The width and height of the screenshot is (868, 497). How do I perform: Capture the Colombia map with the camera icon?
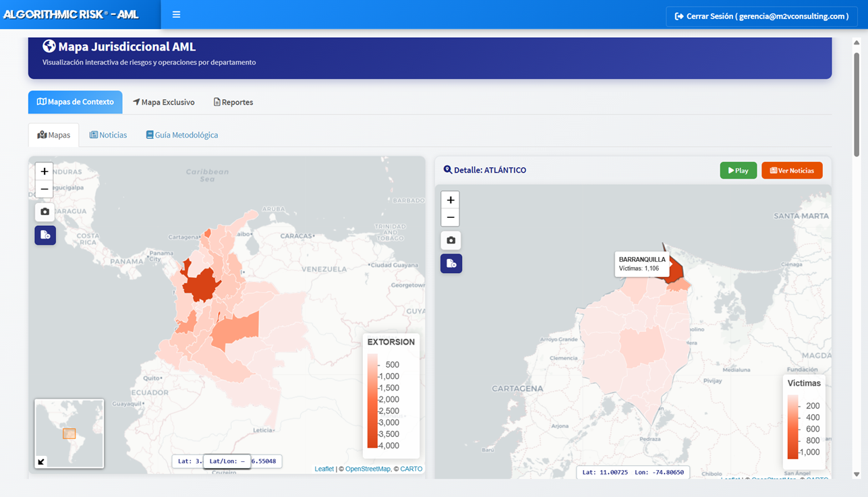pos(45,212)
